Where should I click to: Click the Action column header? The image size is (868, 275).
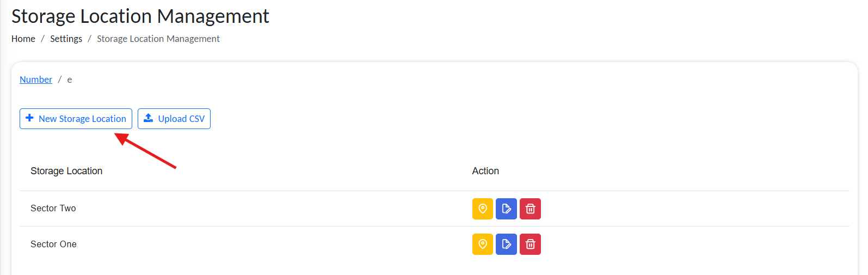pos(485,171)
